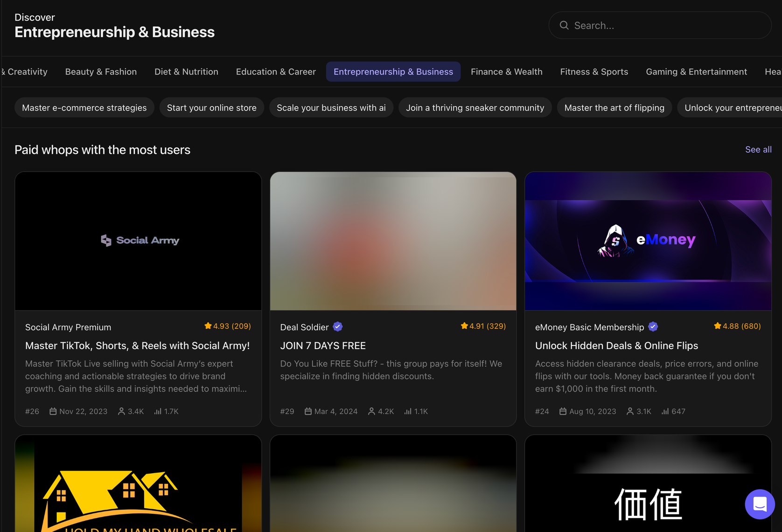
Task: Open the Social Army banner thumbnail
Action: coord(138,241)
